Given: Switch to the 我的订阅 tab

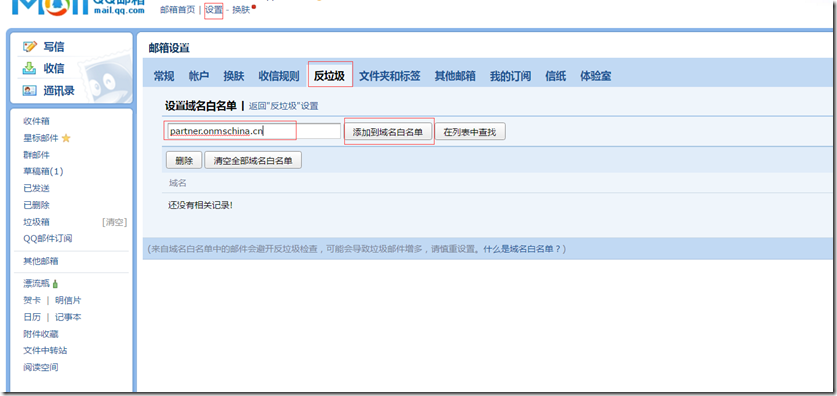Looking at the screenshot, I should (x=510, y=76).
